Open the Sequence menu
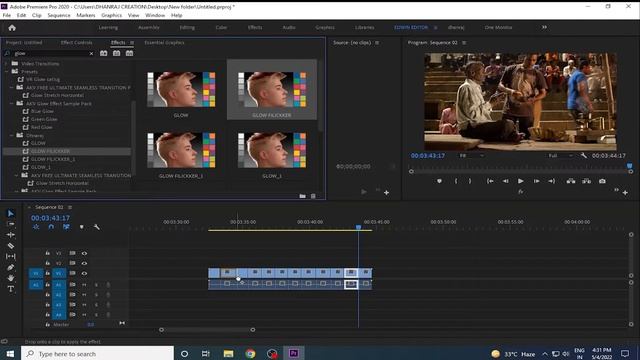Image resolution: width=640 pixels, height=360 pixels. [x=59, y=15]
